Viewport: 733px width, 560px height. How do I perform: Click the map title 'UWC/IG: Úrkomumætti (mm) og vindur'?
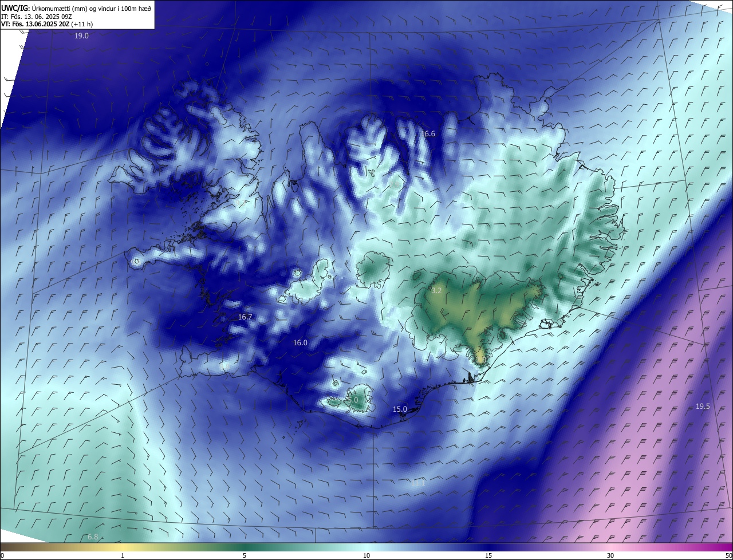(x=76, y=7)
